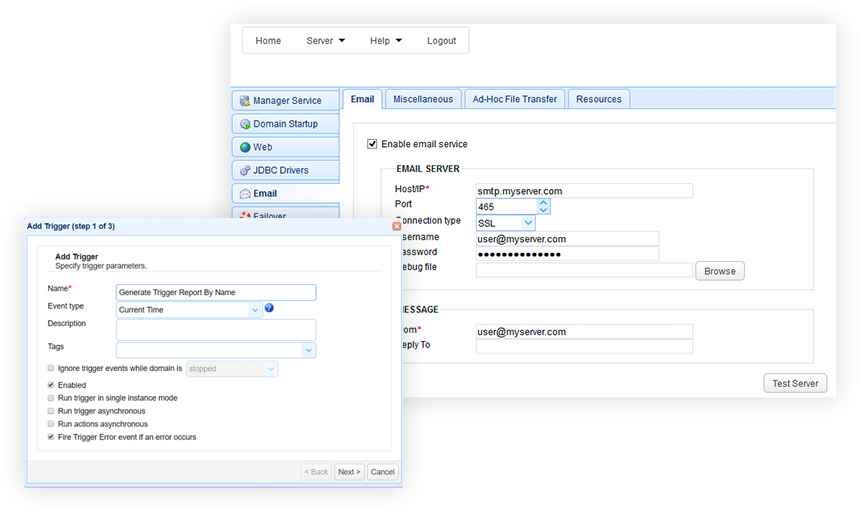Uncheck the Enabled checkbox
860x512 pixels.
(x=51, y=385)
